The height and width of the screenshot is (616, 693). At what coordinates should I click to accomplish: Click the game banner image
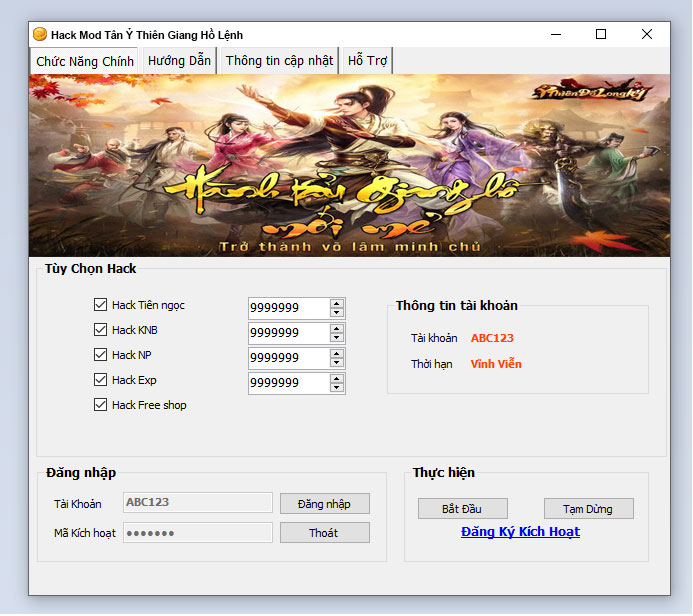(349, 165)
